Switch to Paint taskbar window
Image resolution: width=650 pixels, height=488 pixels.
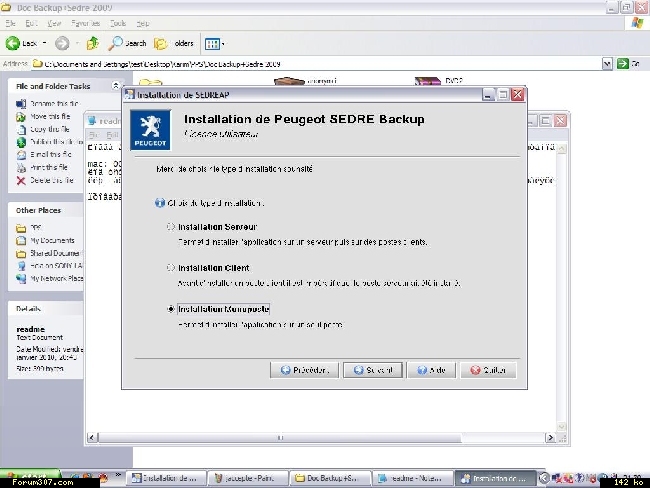point(247,478)
